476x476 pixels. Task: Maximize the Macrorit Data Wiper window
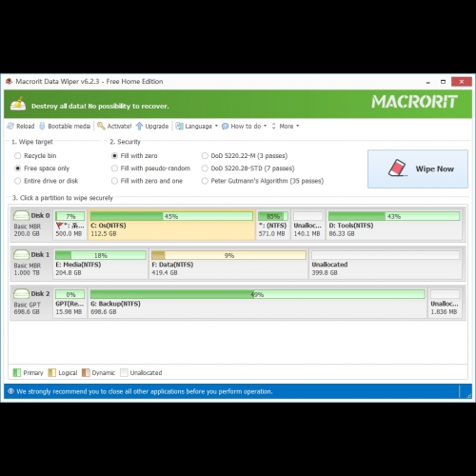coord(443,82)
